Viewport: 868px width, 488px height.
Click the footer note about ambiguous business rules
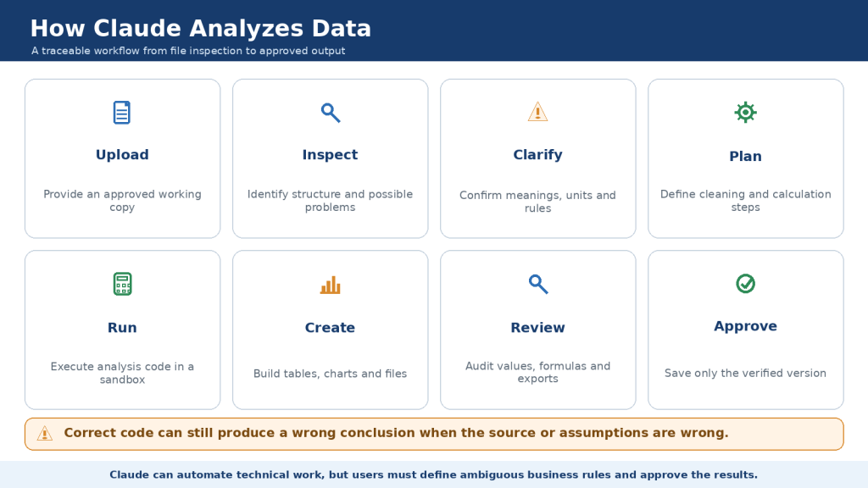(433, 474)
